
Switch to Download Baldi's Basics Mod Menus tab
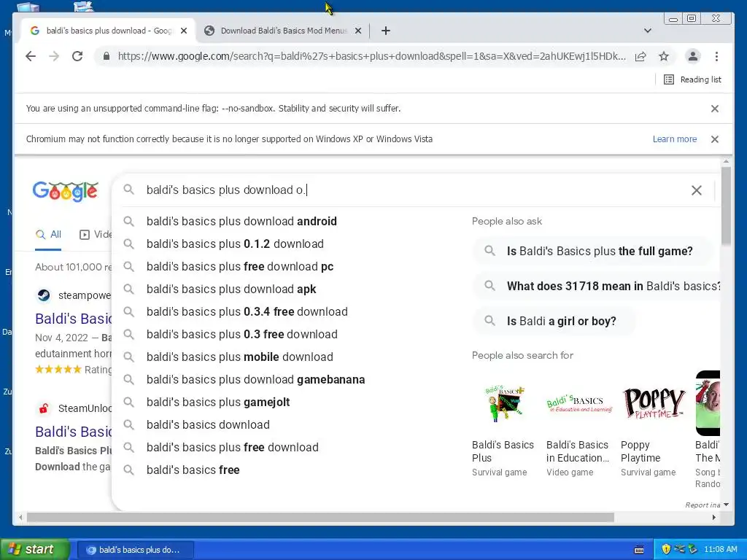tap(284, 31)
